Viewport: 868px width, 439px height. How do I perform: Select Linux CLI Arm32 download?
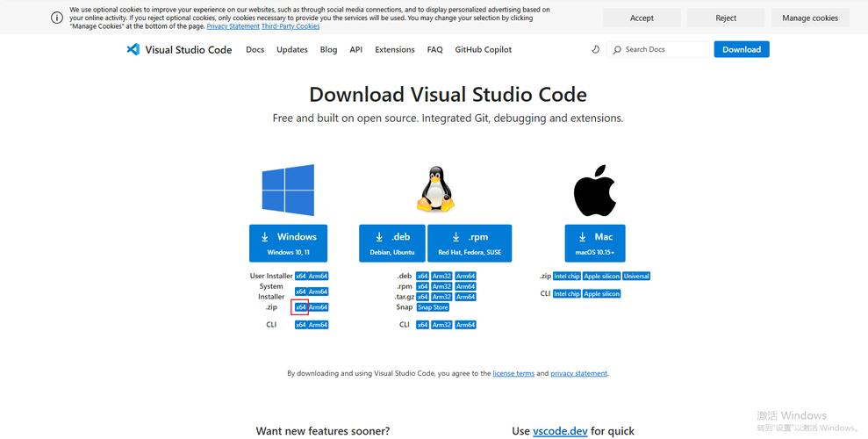(441, 325)
